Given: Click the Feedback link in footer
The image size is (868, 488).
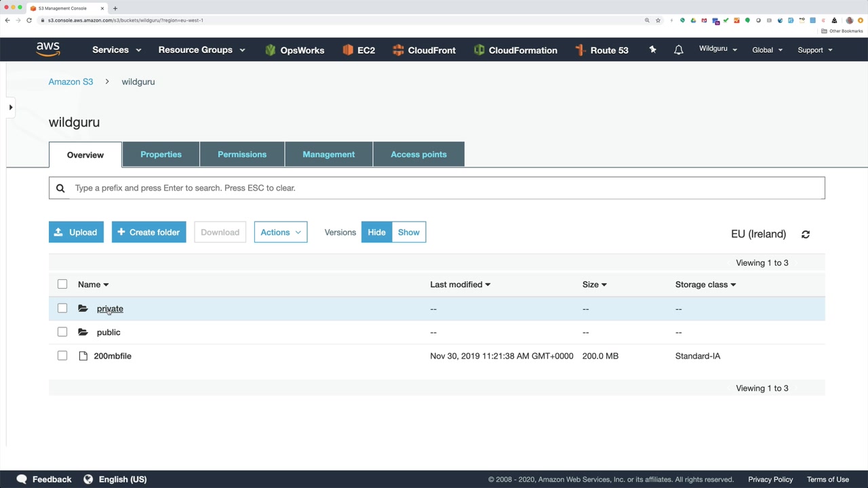Looking at the screenshot, I should (52, 480).
